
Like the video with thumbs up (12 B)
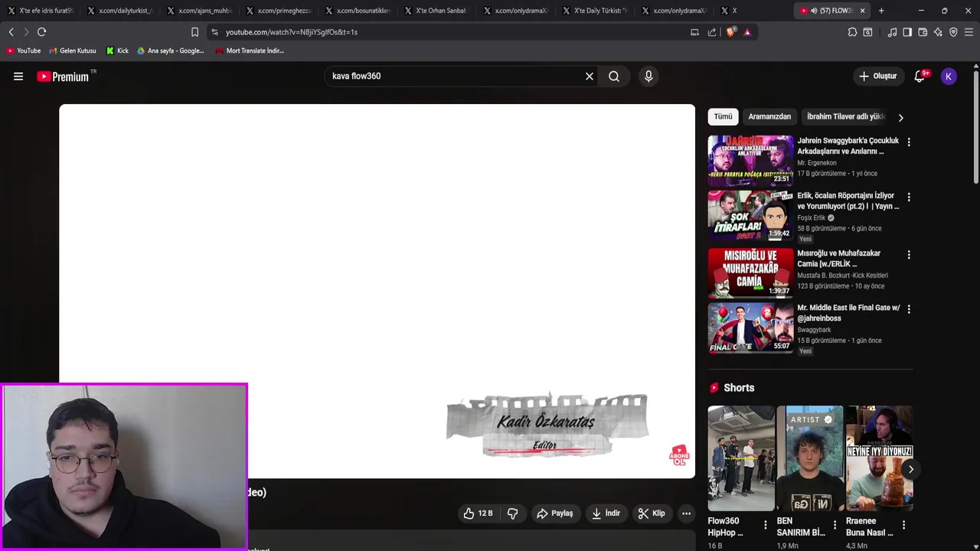(x=478, y=514)
